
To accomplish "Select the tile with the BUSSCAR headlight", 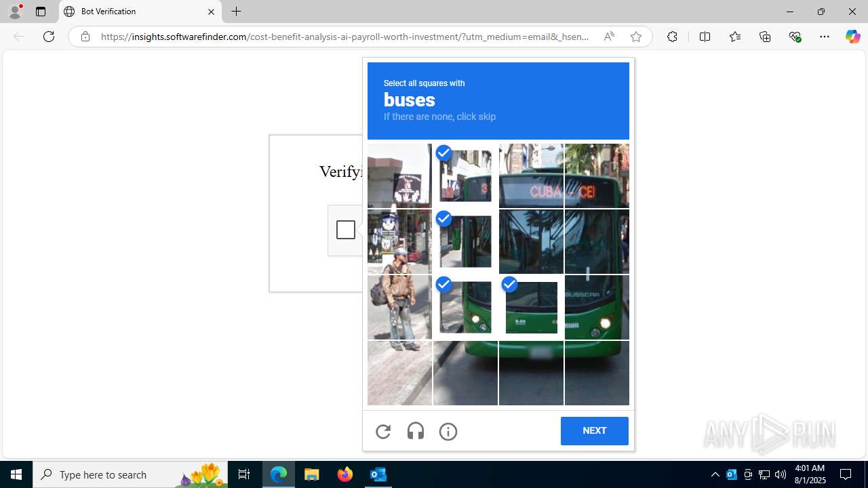I will [x=597, y=307].
